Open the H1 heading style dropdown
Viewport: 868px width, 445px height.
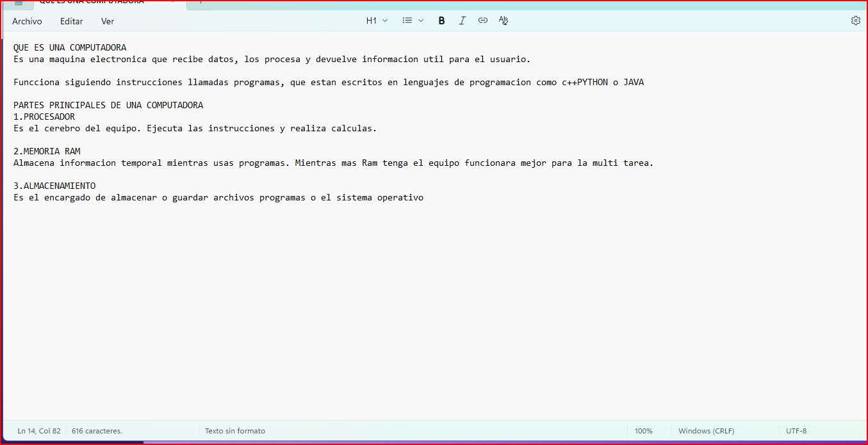pos(377,20)
